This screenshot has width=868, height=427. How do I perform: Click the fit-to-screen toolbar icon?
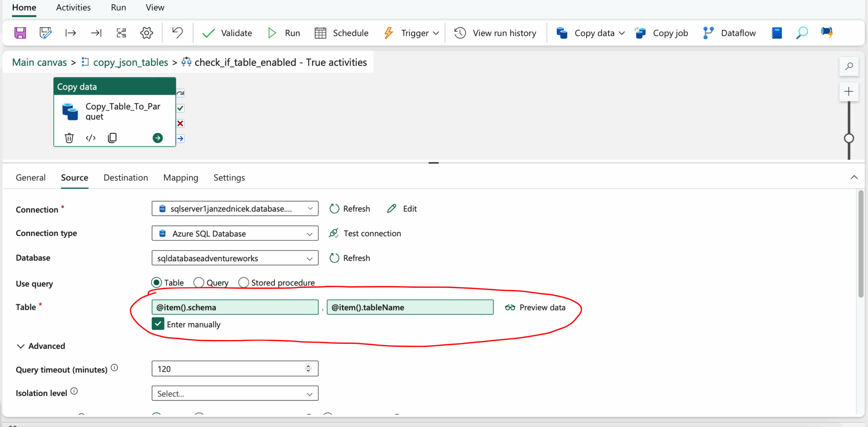click(x=121, y=33)
